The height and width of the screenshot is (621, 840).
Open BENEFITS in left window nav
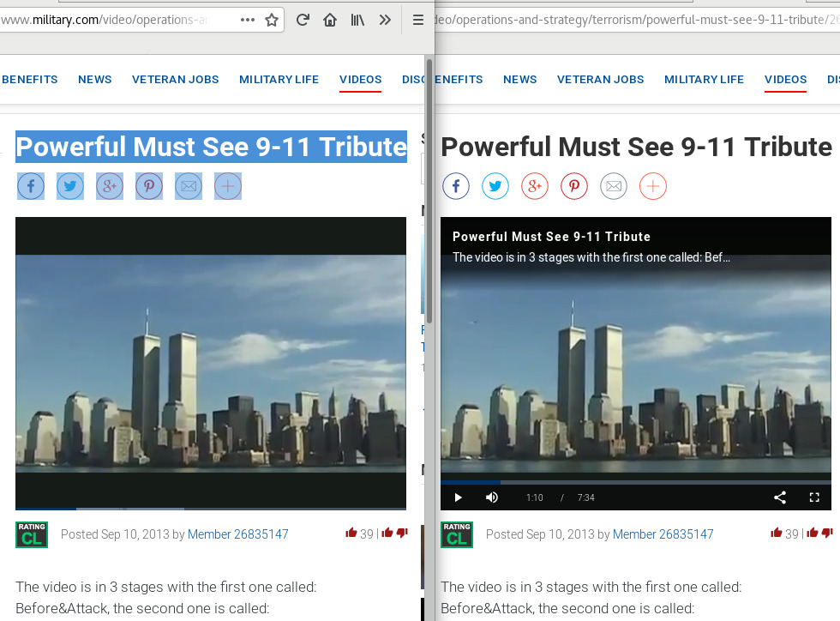coord(30,80)
